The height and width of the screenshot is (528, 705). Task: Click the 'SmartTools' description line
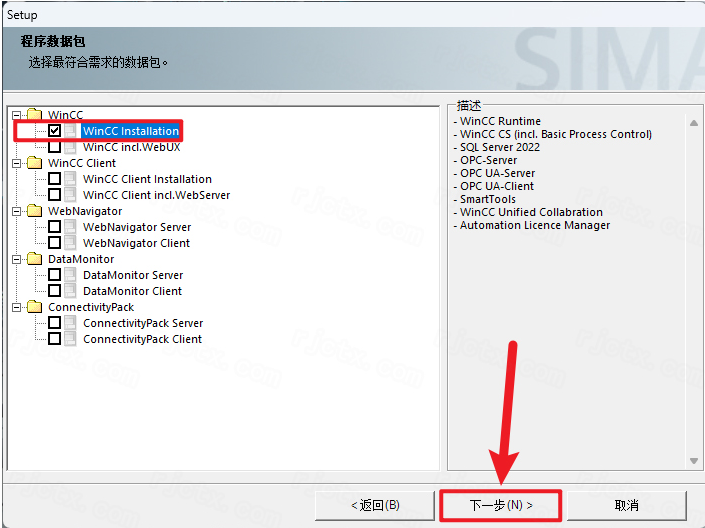(485, 199)
